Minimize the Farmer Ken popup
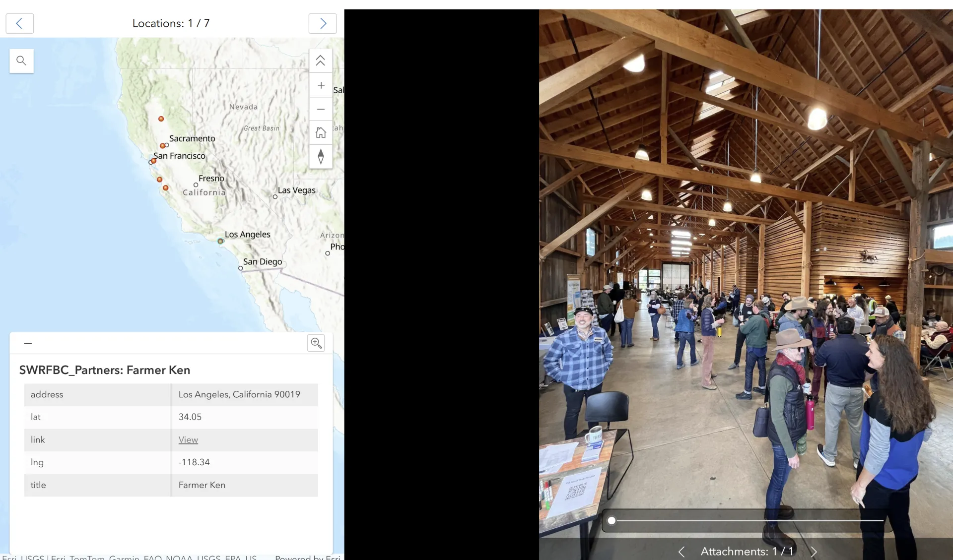 (28, 343)
